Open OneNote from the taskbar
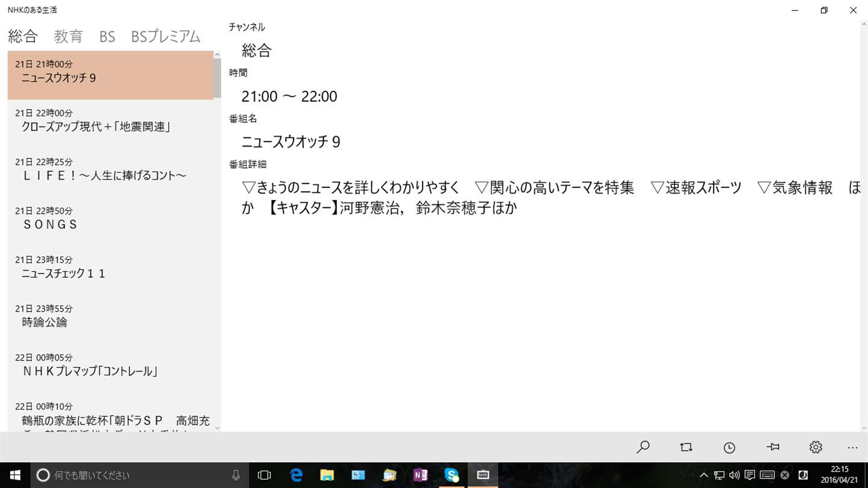Viewport: 868px width, 488px height. pyautogui.click(x=421, y=475)
